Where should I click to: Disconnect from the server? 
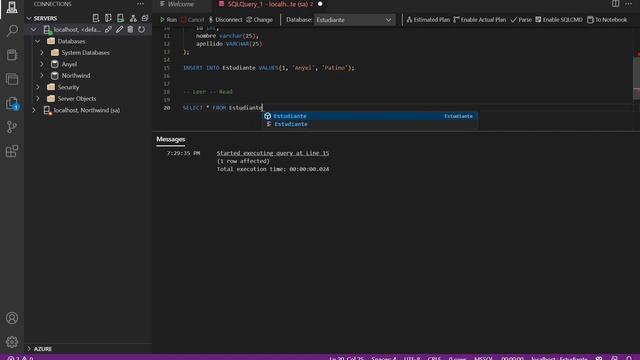225,20
